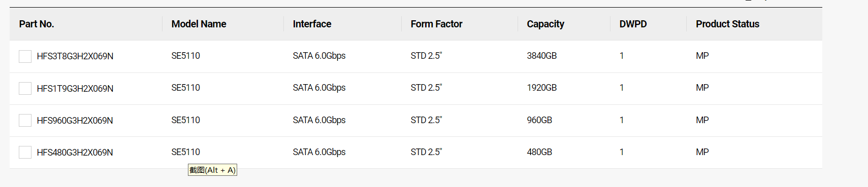The height and width of the screenshot is (187, 868).
Task: Click the screenshot Alt+A tooltip
Action: point(212,170)
